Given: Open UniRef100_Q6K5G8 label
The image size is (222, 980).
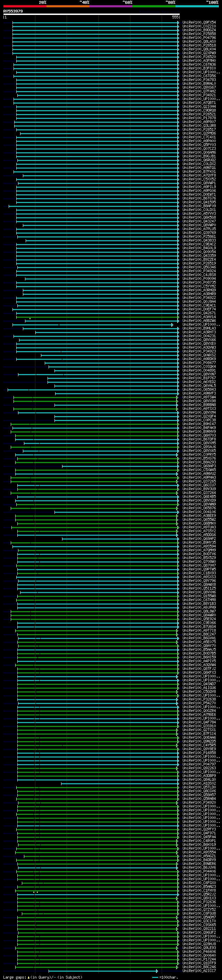Looking at the screenshot, I should 199,218.
